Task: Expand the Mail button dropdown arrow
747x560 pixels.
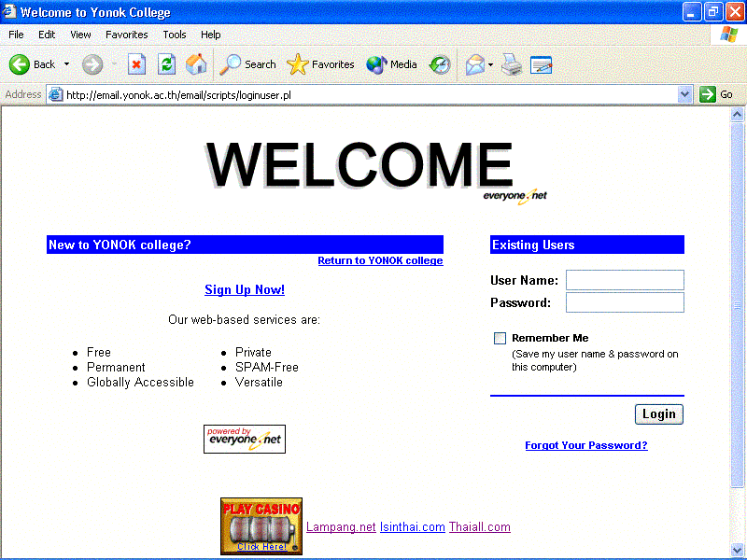Action: point(491,64)
